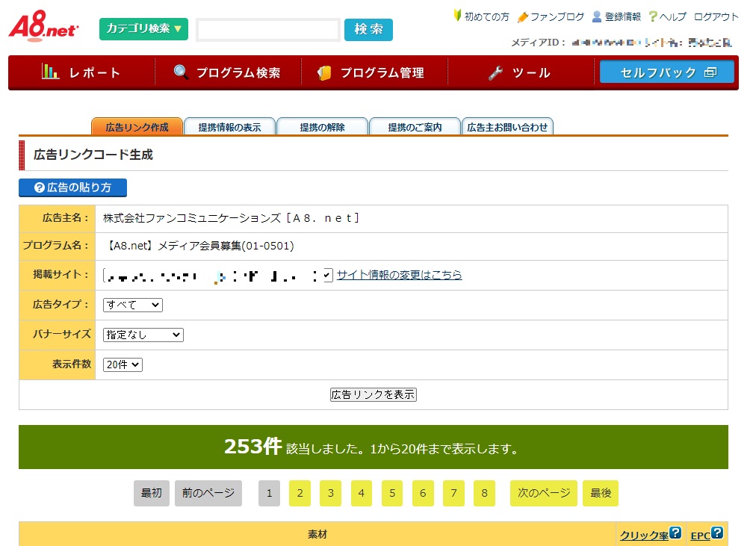Go to the 次のページ next page
Screen dimensions: 756x546
point(544,493)
